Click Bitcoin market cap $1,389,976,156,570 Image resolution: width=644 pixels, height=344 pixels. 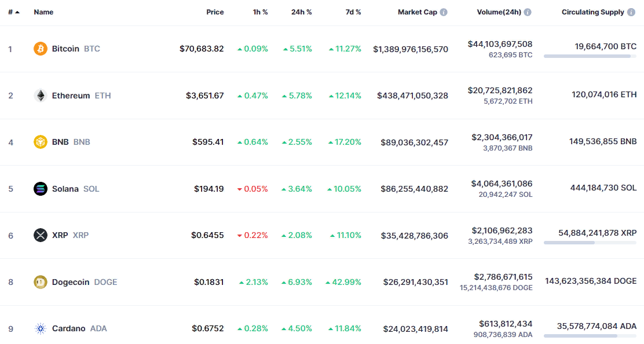click(x=411, y=49)
